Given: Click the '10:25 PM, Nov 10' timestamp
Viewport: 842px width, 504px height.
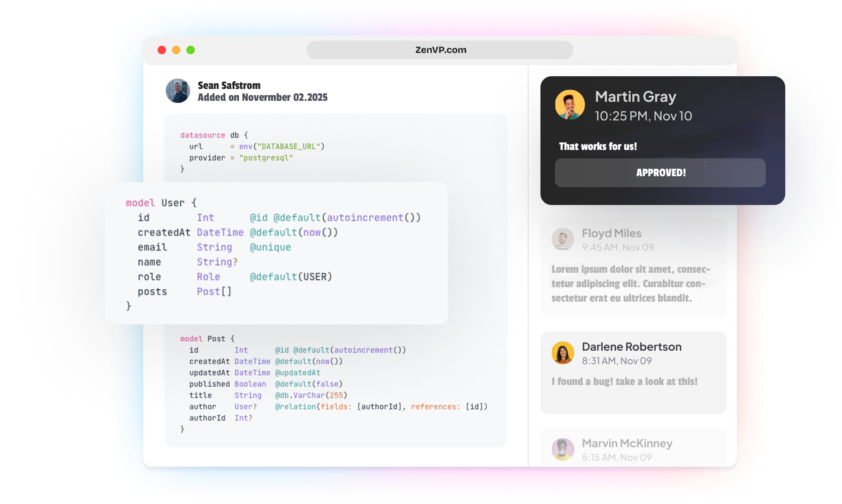Looking at the screenshot, I should (643, 116).
